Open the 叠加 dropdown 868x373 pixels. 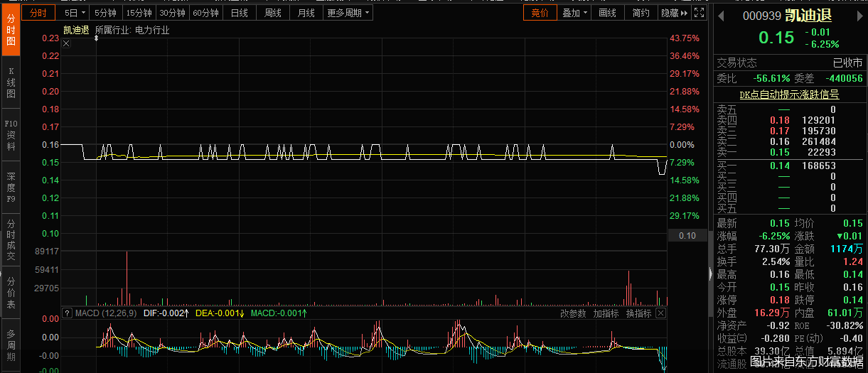pyautogui.click(x=575, y=13)
